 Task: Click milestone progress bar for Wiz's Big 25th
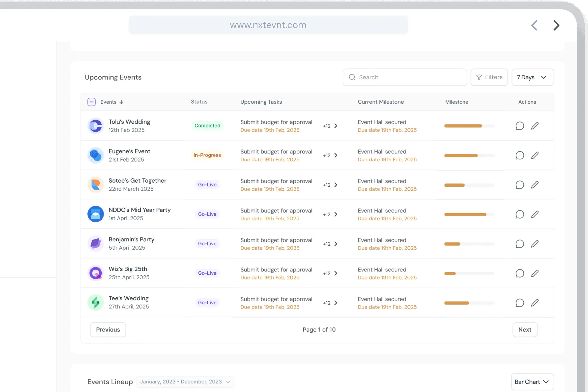pyautogui.click(x=469, y=273)
